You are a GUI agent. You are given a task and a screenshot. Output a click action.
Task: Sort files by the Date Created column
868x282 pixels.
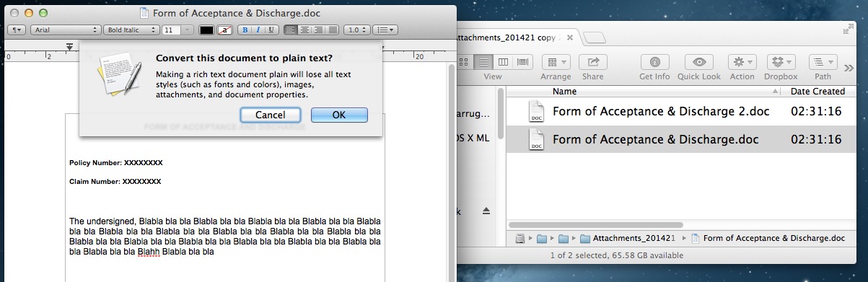(817, 92)
